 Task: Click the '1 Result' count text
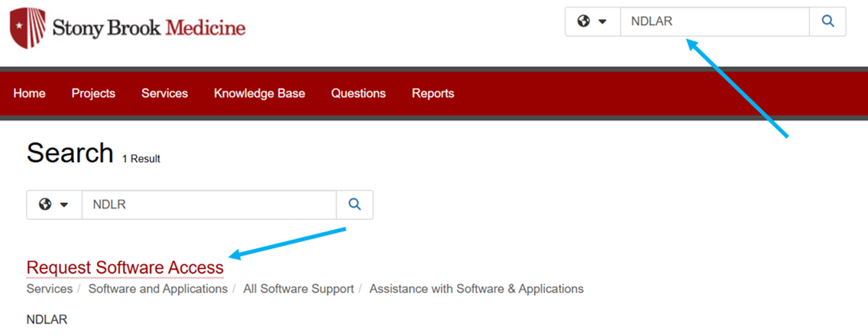(x=141, y=159)
